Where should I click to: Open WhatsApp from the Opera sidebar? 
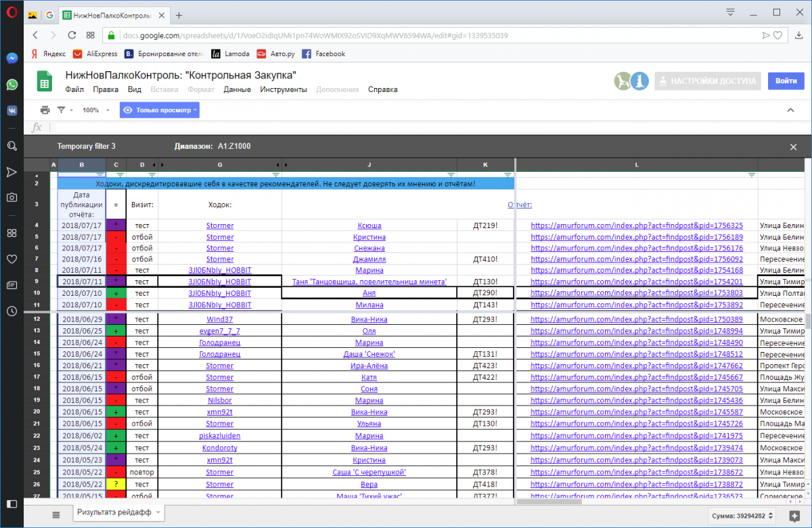[x=12, y=85]
